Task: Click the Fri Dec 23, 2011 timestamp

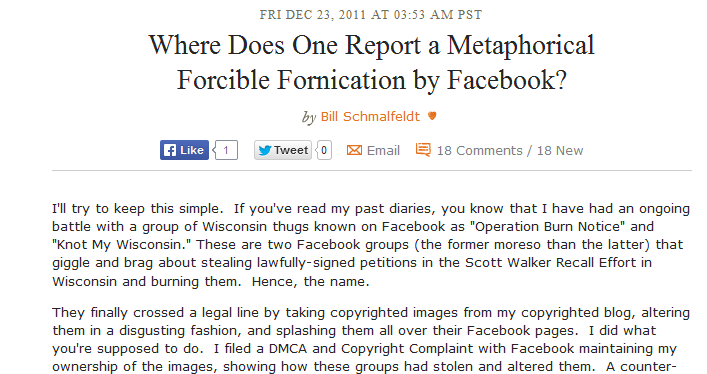Action: (371, 14)
